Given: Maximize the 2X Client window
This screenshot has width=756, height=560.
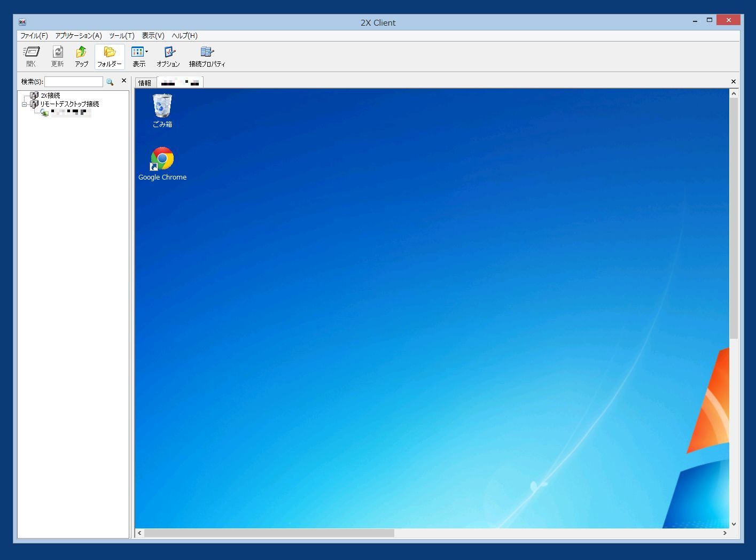Looking at the screenshot, I should (x=710, y=20).
